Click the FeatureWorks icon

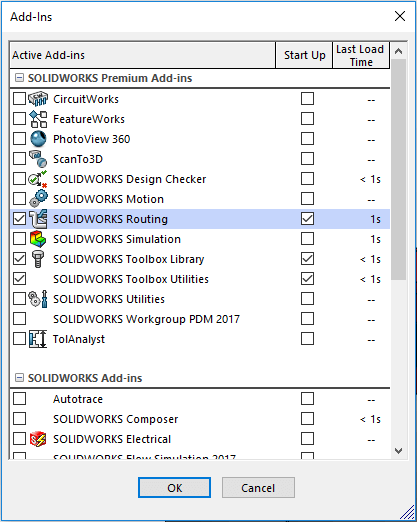pyautogui.click(x=38, y=119)
